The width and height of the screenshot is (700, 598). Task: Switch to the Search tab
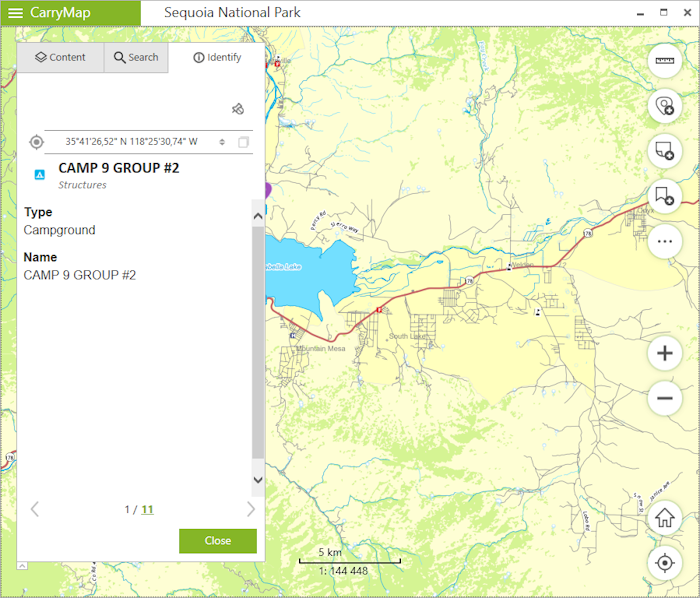pyautogui.click(x=136, y=57)
